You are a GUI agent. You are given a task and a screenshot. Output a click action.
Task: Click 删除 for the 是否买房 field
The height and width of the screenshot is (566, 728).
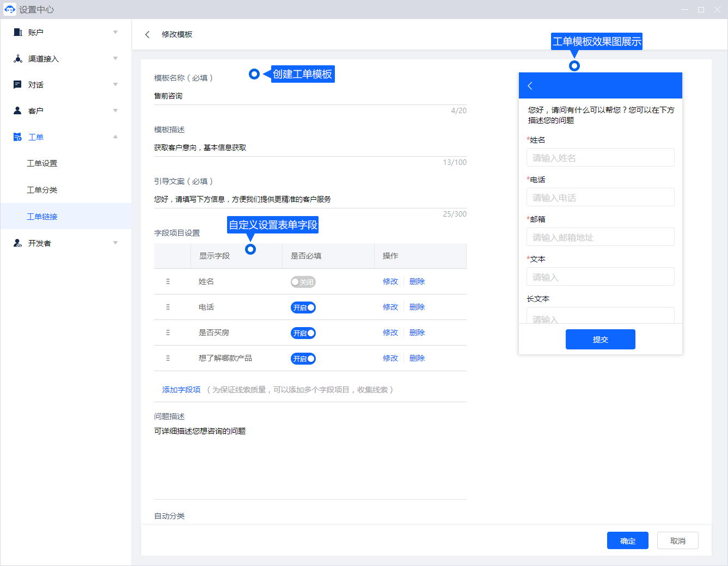pyautogui.click(x=417, y=333)
